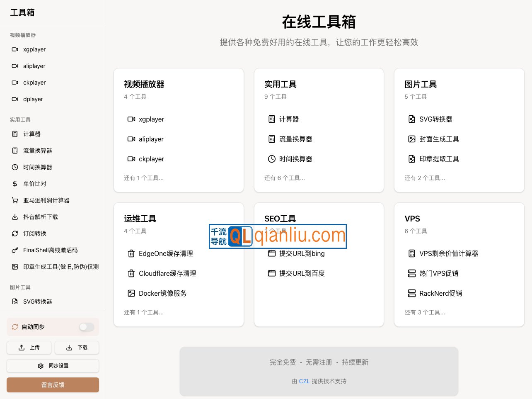Screen dimensions: 532x399
Task: Select the 单价比对 sidebar icon
Action: (15, 184)
